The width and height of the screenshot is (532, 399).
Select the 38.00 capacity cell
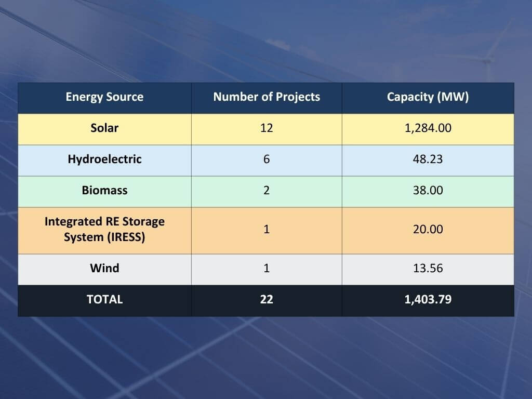pos(428,191)
